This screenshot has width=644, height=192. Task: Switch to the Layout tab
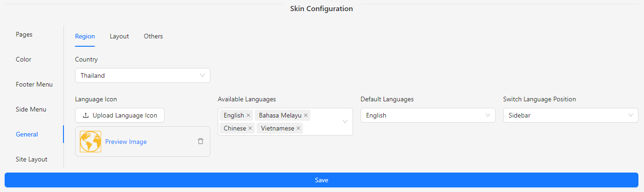coord(119,36)
